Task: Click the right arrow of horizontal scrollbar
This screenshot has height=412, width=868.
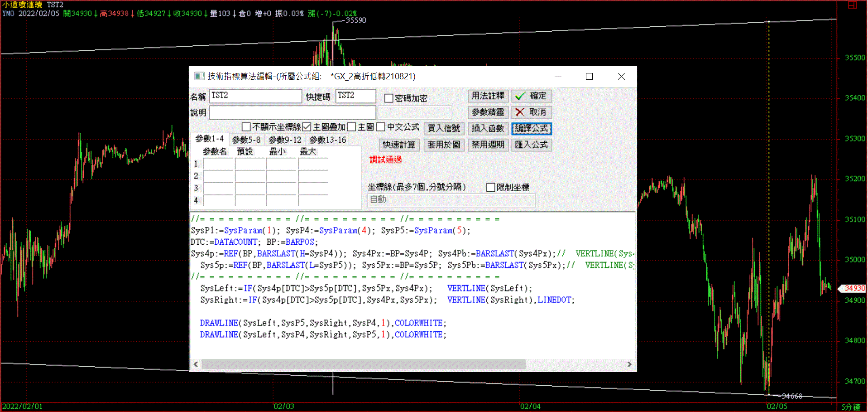Action: pos(629,364)
